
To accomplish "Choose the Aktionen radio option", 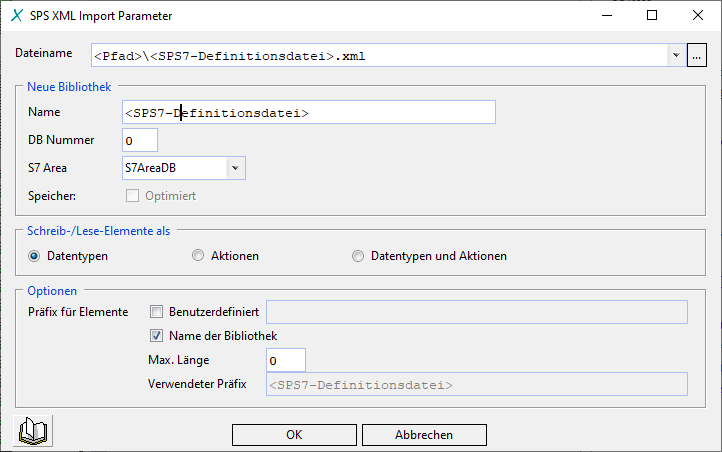I will [x=197, y=256].
